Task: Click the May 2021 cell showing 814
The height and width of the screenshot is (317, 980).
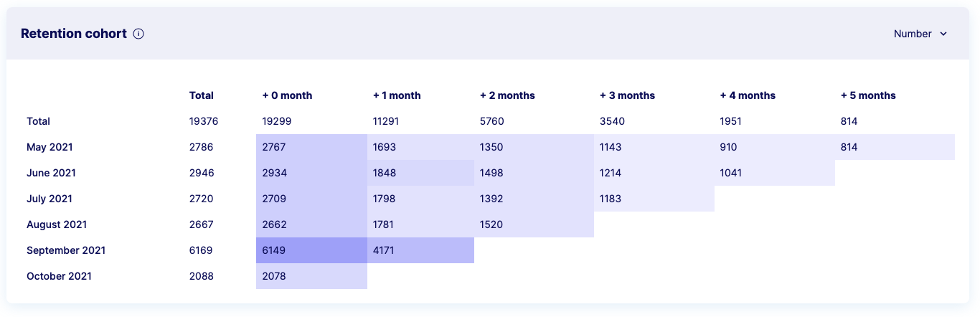Action: 895,147
